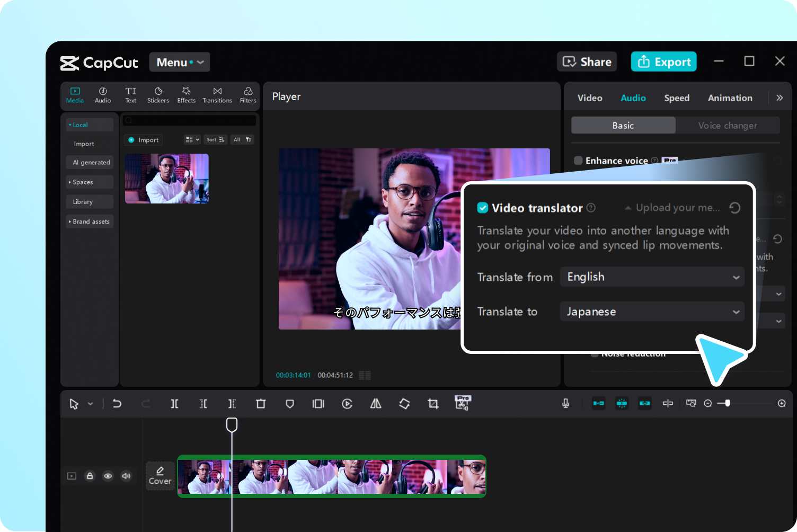Open the Text tools tab
The width and height of the screenshot is (797, 532).
[x=130, y=95]
